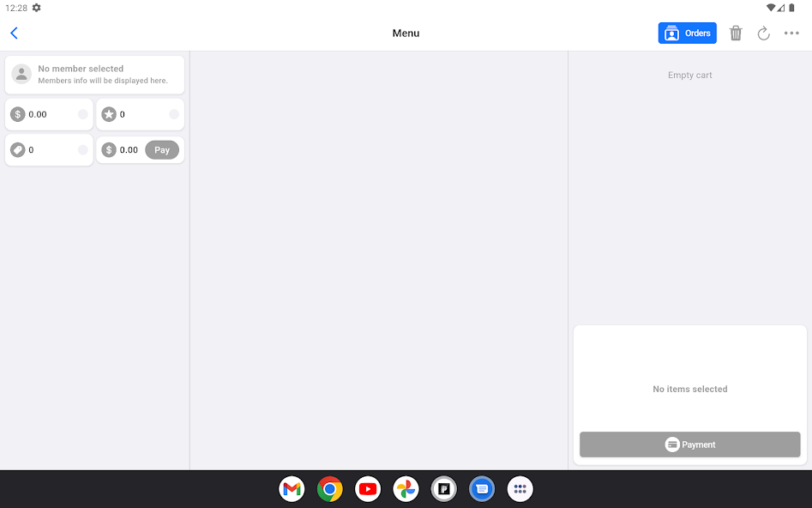Viewport: 812px width, 508px height.
Task: Select the Orders button
Action: pos(687,33)
